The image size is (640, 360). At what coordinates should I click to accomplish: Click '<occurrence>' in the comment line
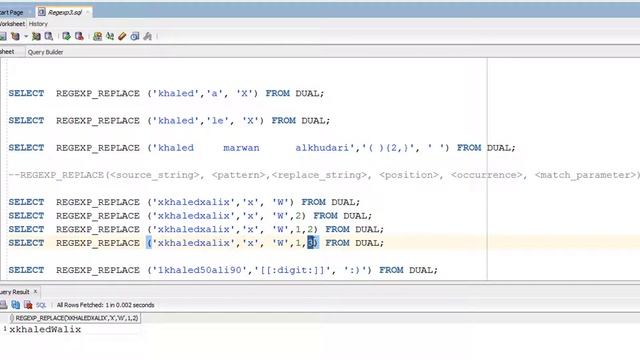487,175
